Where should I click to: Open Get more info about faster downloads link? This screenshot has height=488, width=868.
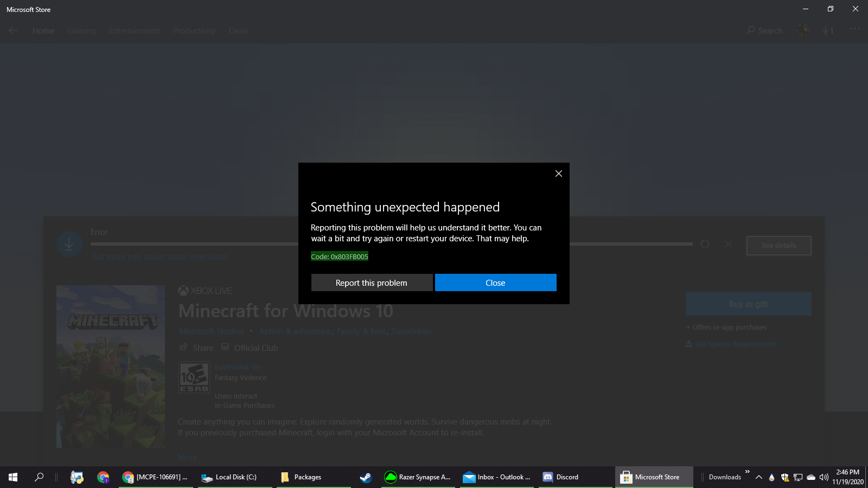click(160, 257)
